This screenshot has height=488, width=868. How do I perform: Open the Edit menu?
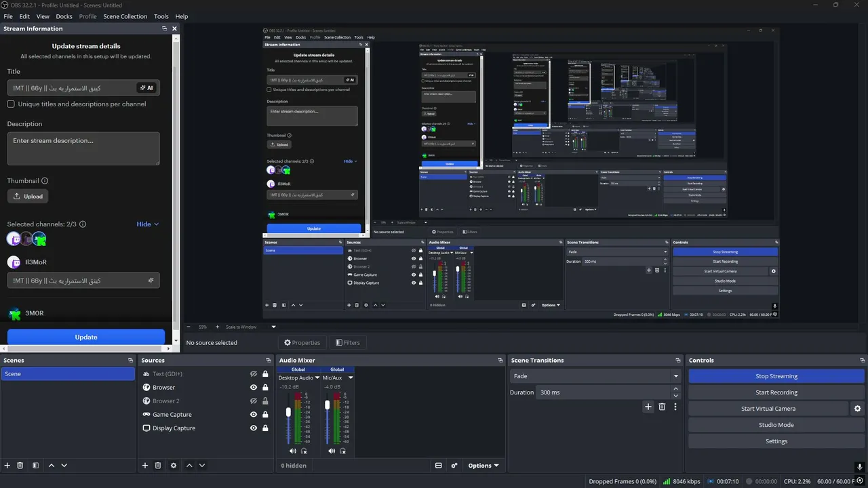point(24,16)
